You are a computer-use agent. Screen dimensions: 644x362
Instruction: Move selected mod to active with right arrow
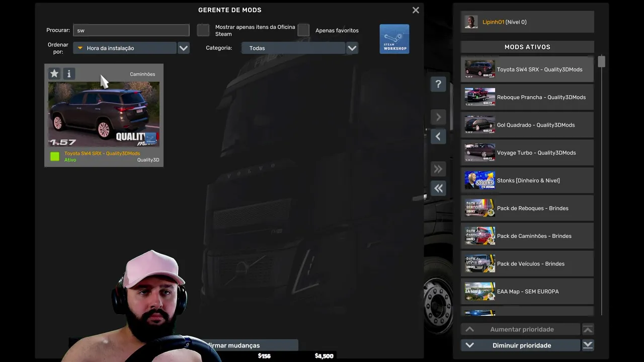438,117
